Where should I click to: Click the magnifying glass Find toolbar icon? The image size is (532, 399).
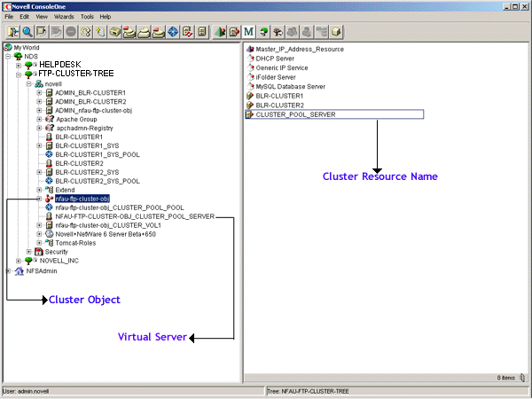pyautogui.click(x=27, y=32)
